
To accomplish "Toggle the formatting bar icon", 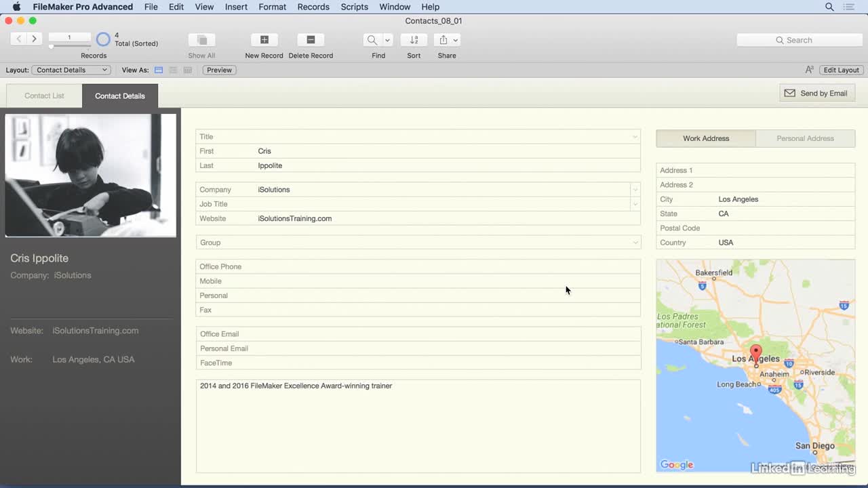I will coord(809,70).
